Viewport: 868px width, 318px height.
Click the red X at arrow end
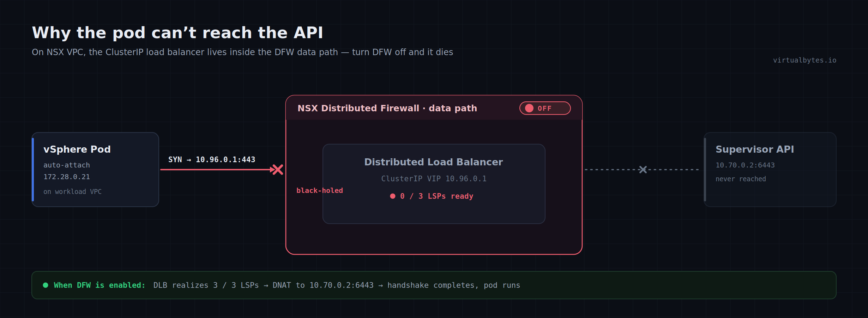click(x=278, y=170)
